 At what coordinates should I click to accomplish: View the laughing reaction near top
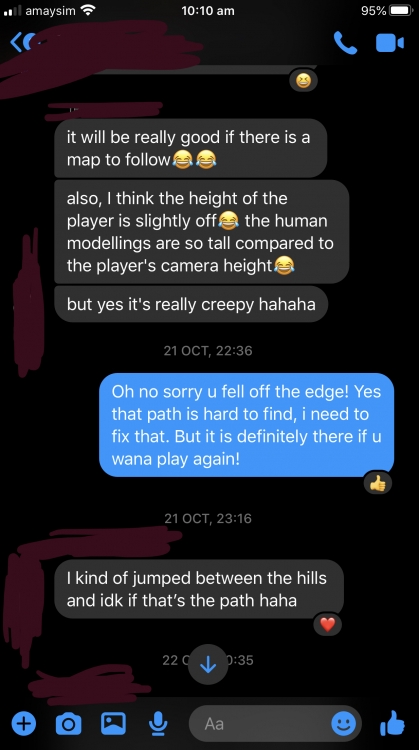pyautogui.click(x=303, y=82)
